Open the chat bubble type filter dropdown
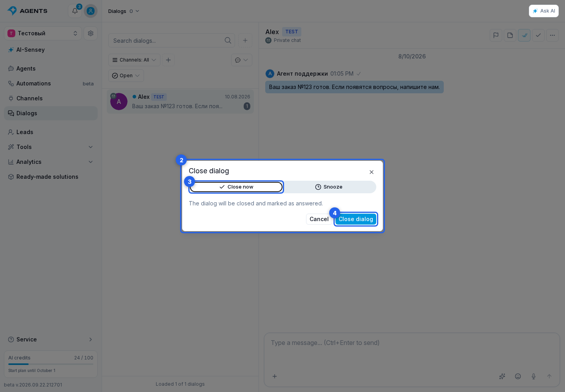This screenshot has height=392, width=565. click(x=242, y=60)
